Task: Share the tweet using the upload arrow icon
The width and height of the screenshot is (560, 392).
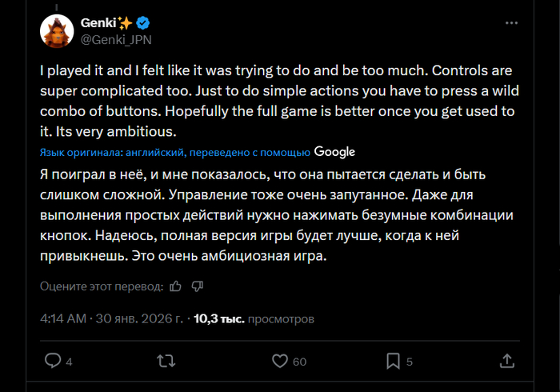Action: click(x=506, y=361)
